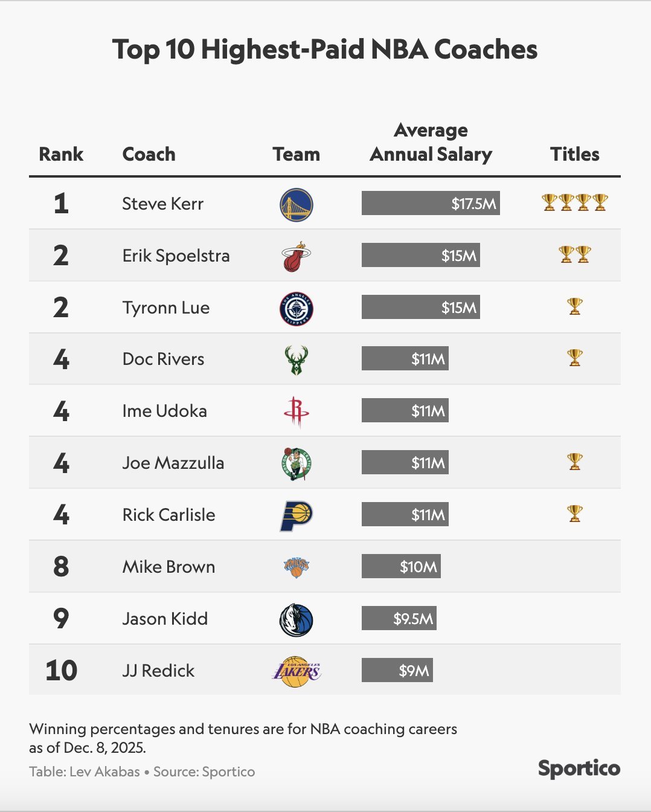651x812 pixels.
Task: Click Steve Kerr's four trophies
Action: coord(574,202)
